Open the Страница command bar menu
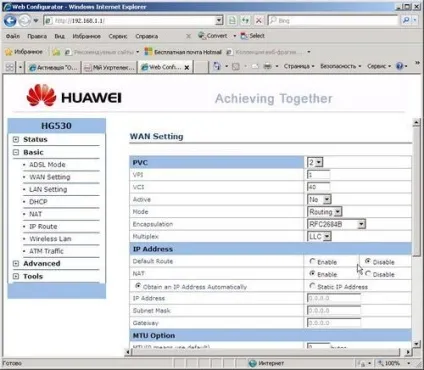 [x=299, y=66]
